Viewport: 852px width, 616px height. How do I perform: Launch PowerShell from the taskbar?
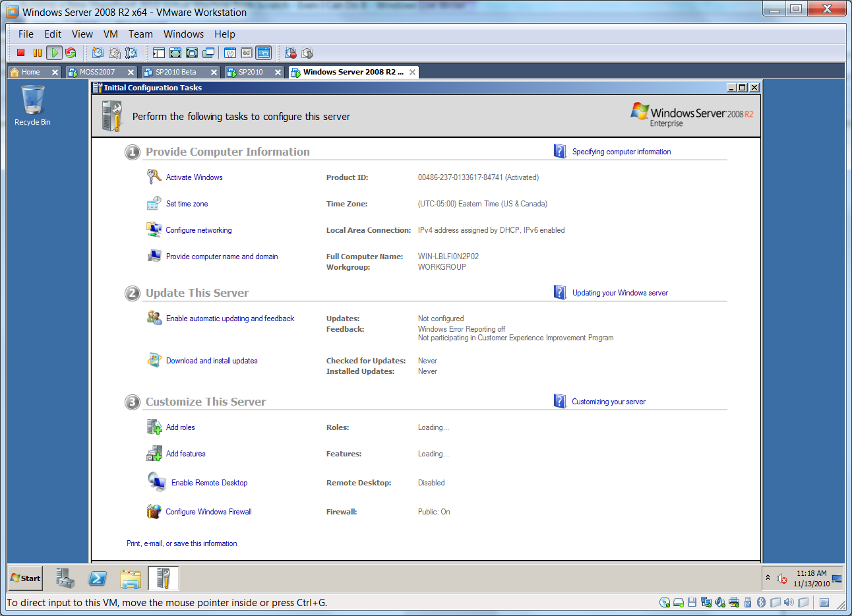tap(98, 578)
